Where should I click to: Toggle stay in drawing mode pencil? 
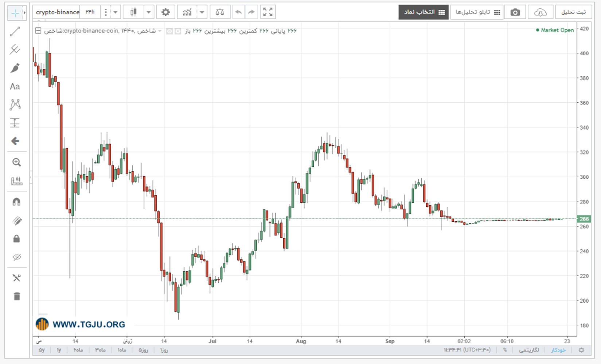[16, 221]
